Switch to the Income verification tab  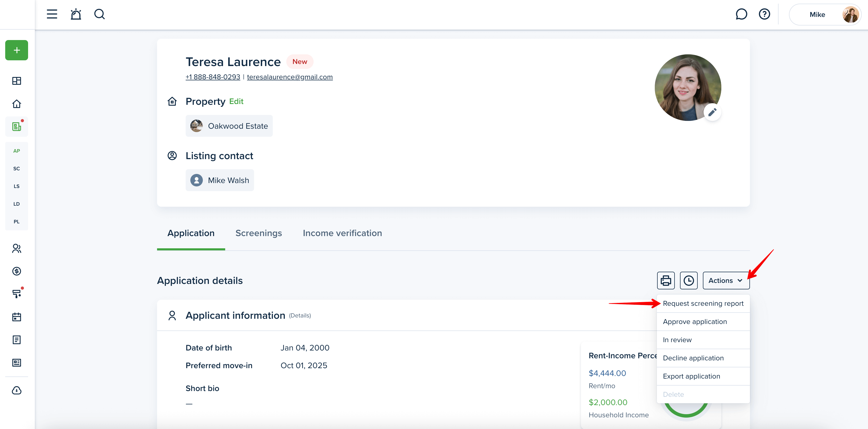click(x=342, y=233)
